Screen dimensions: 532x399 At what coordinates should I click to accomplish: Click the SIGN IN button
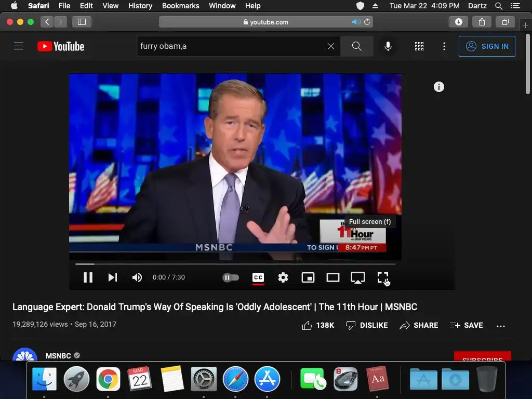(487, 46)
